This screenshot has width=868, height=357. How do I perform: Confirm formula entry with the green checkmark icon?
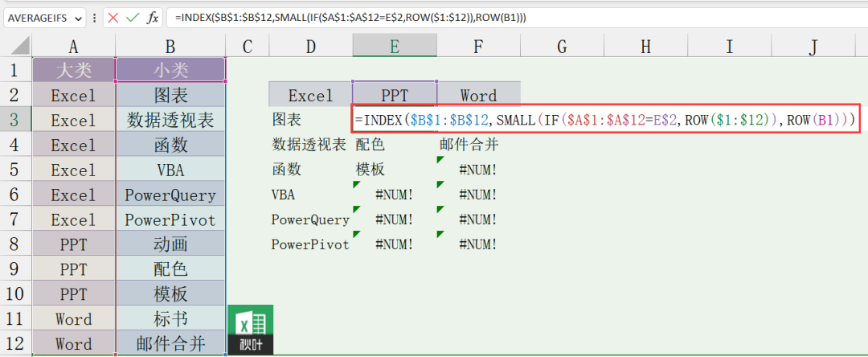(x=133, y=18)
